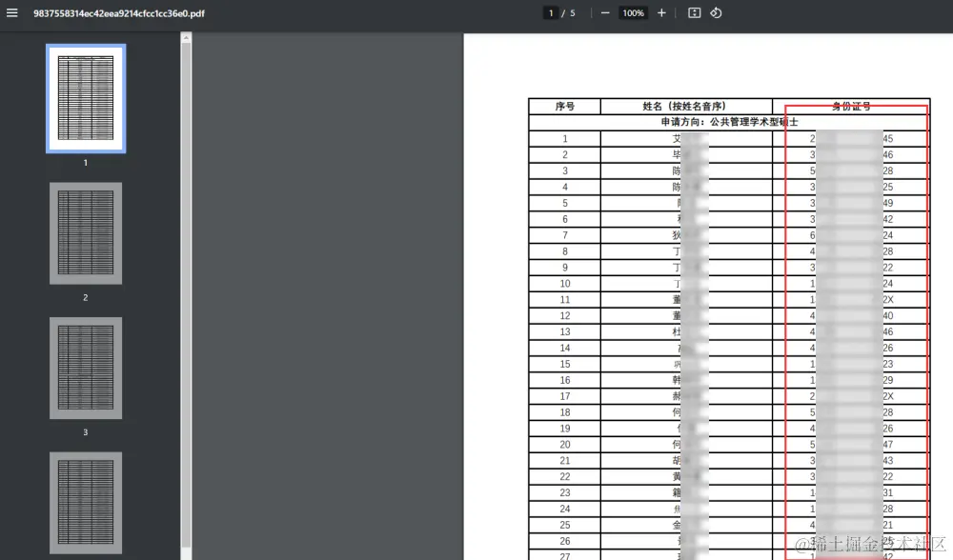Click serial number 1 cell
Screen dimensions: 953x560
tap(564, 138)
